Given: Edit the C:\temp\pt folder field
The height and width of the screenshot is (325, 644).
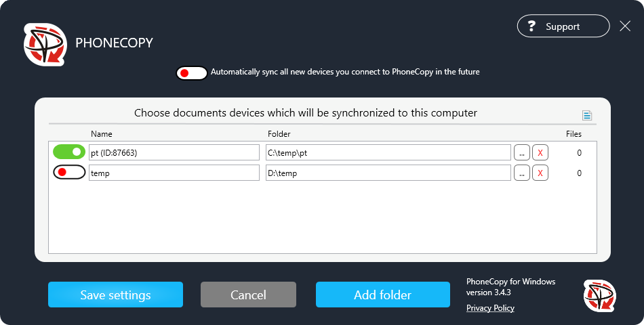Looking at the screenshot, I should (388, 152).
